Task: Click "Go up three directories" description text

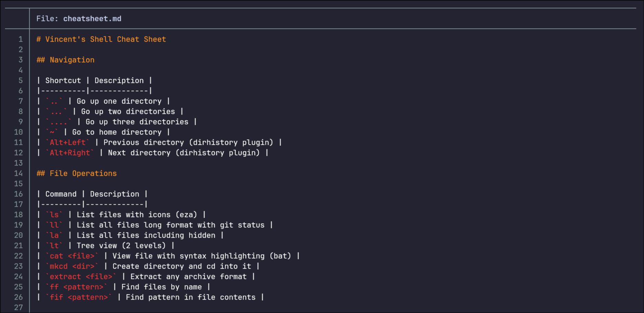Action: click(x=137, y=122)
